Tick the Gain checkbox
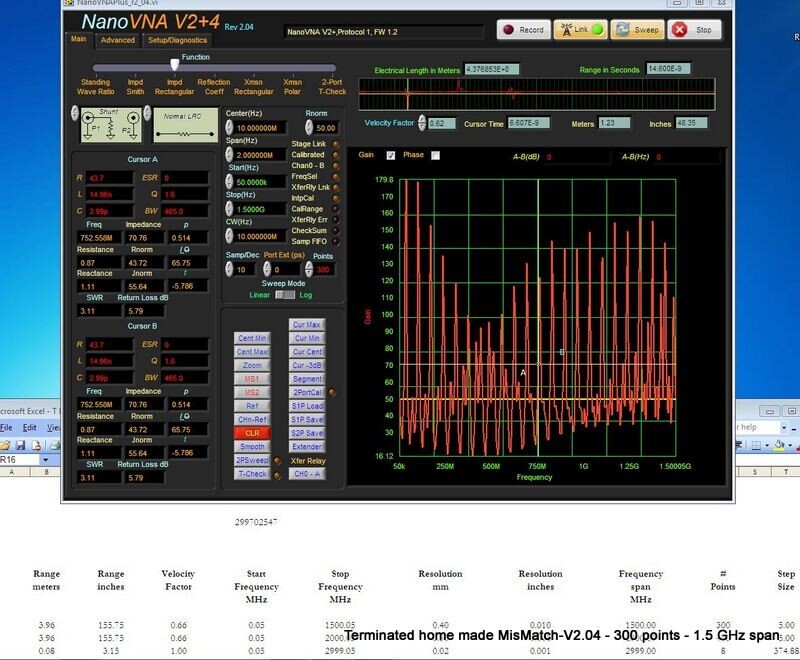This screenshot has height=660, width=800. 391,156
